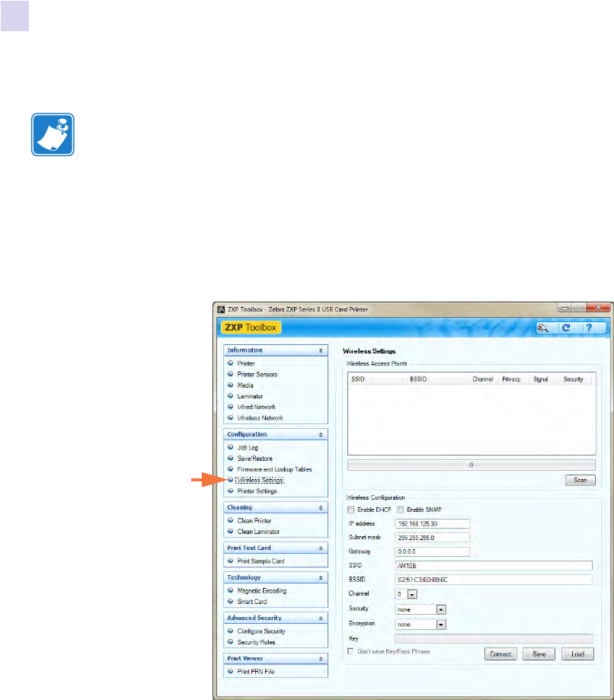The image size is (614, 700).
Task: Click the Signal column header
Action: click(540, 379)
